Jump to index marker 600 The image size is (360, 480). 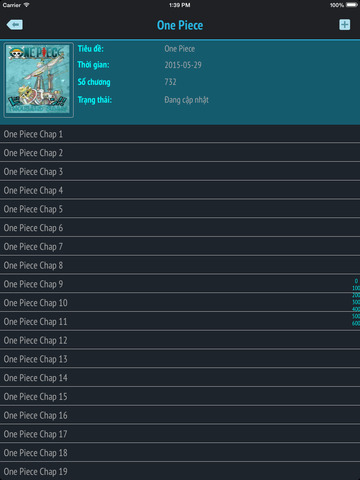pos(356,323)
